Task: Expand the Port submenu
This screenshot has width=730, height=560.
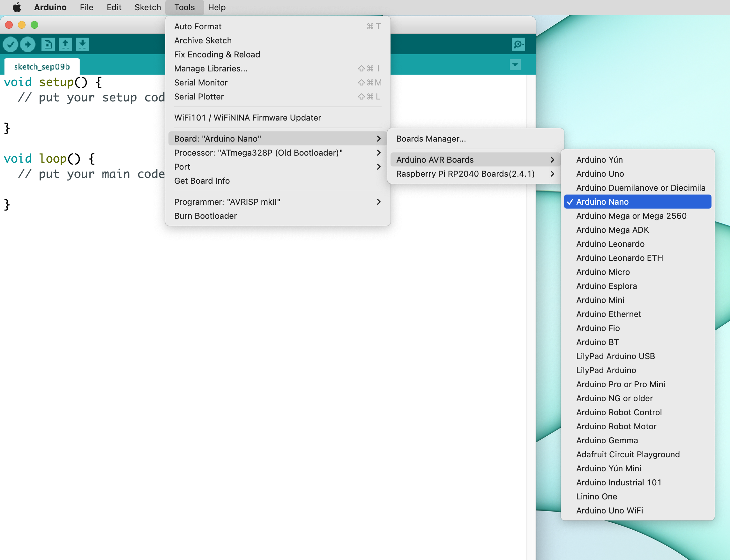Action: click(278, 167)
